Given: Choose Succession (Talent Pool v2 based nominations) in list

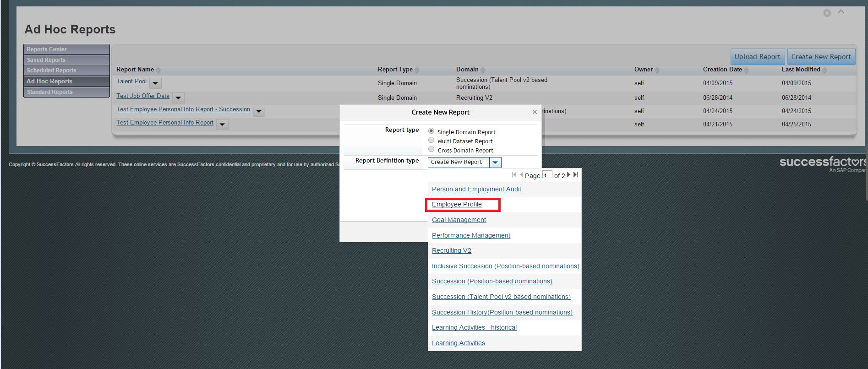Looking at the screenshot, I should [501, 297].
